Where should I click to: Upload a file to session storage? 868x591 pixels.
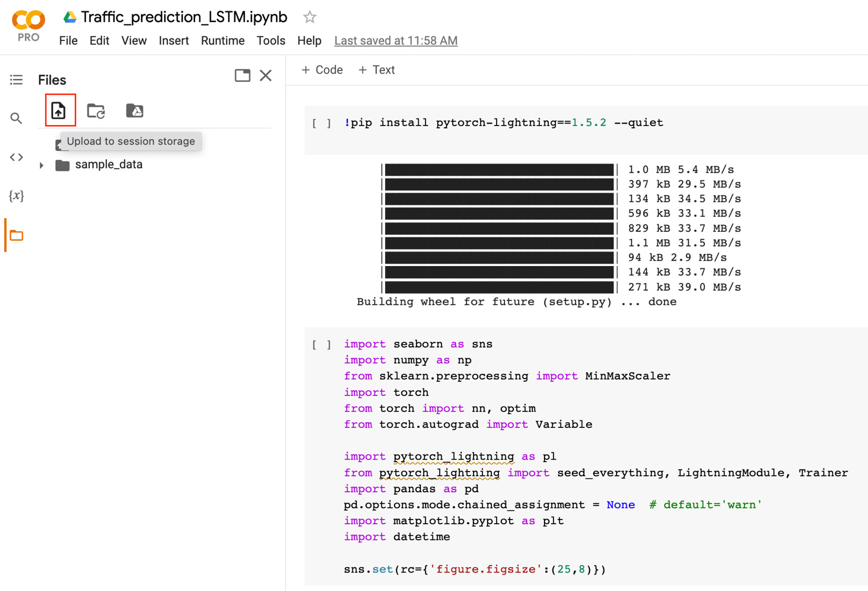[x=58, y=110]
